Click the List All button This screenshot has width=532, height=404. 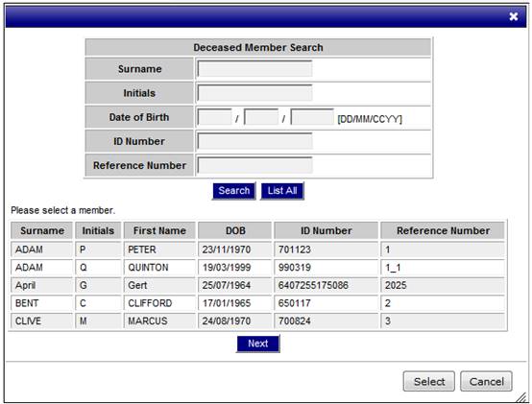(x=282, y=191)
